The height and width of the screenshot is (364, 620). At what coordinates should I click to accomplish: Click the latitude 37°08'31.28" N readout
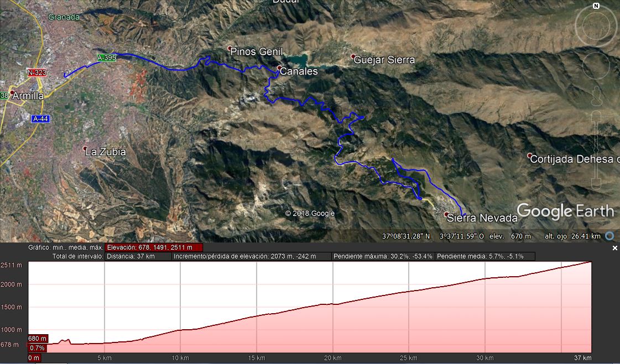point(406,236)
